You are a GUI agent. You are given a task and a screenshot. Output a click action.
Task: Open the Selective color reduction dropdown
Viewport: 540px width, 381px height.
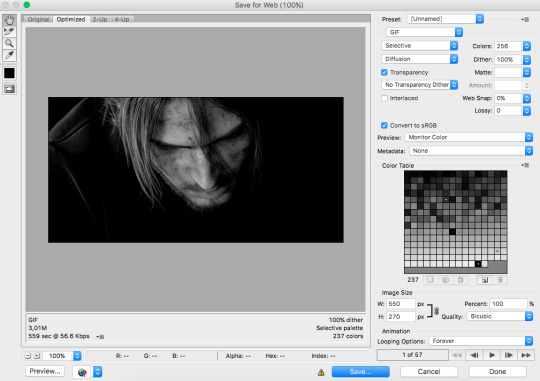click(x=419, y=45)
